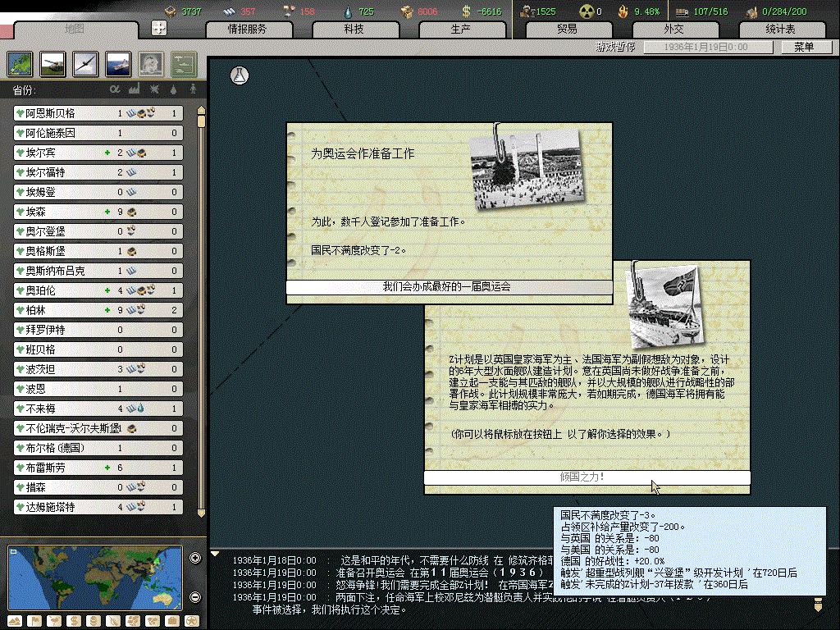840x630 pixels.
Task: Expand the message log with left arrow
Action: pyautogui.click(x=216, y=554)
